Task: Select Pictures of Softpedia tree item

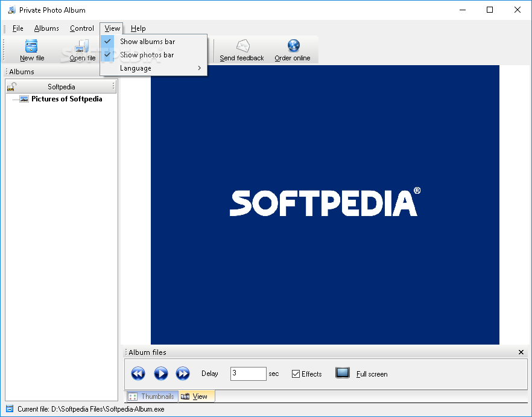Action: [67, 99]
